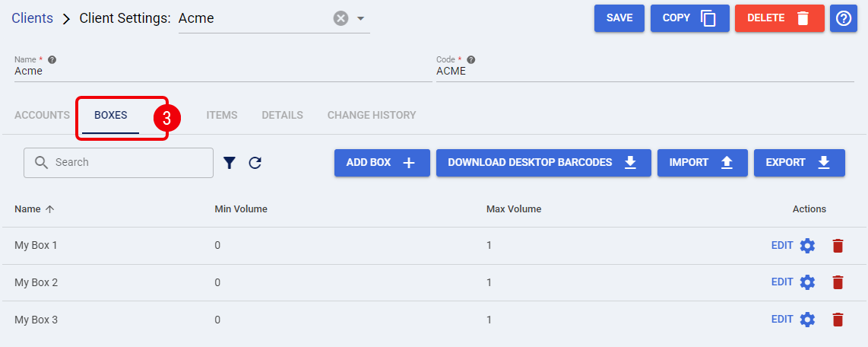The width and height of the screenshot is (868, 347).
Task: Refresh the boxes list
Action: point(255,162)
